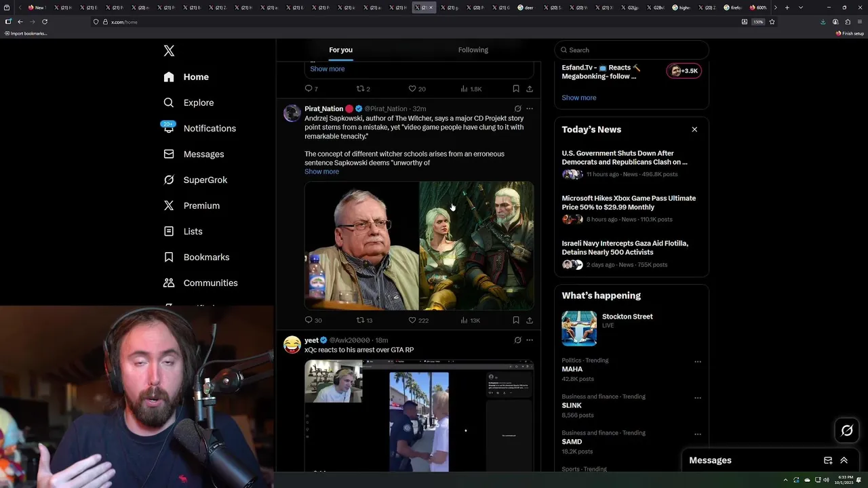
Task: Open Messages in sidebar
Action: [x=194, y=155]
